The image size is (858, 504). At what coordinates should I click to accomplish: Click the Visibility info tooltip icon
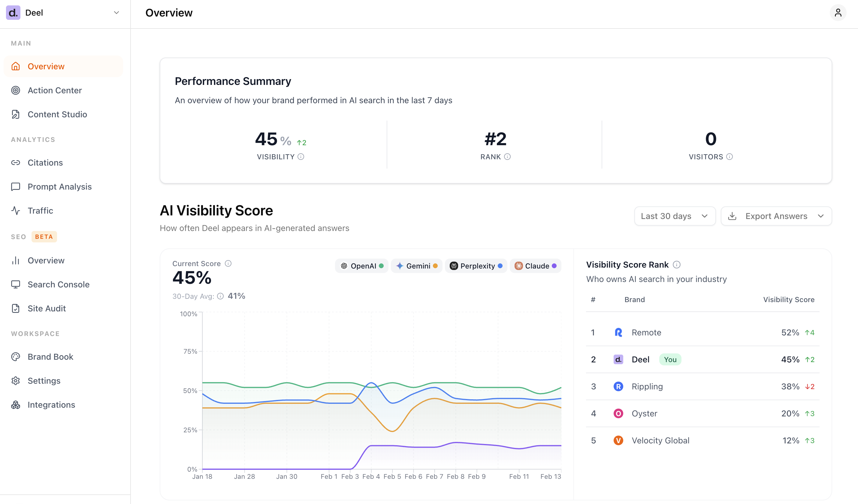click(x=301, y=157)
